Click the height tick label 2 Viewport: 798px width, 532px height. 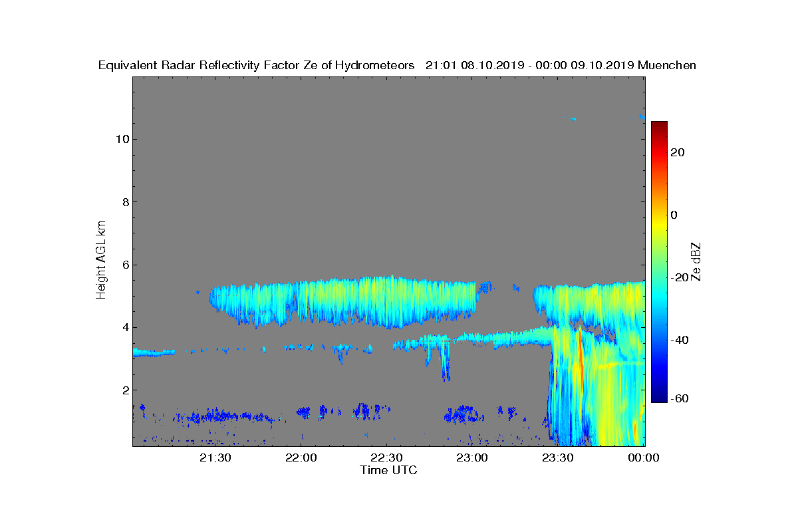click(124, 390)
